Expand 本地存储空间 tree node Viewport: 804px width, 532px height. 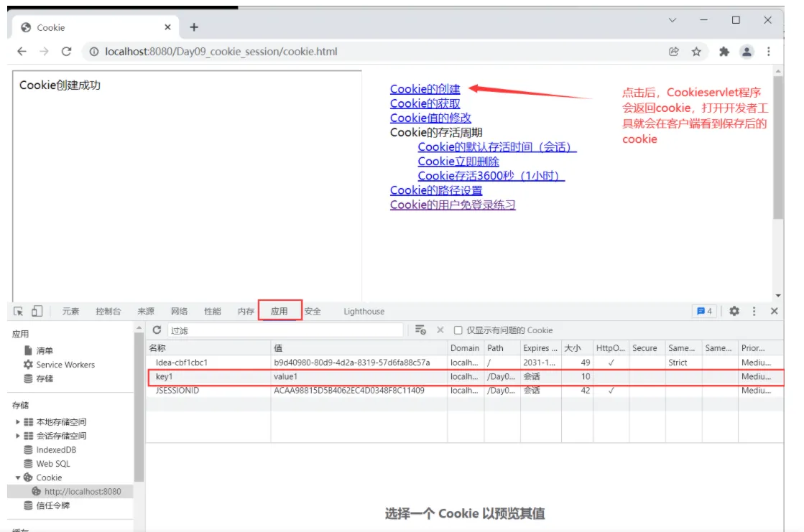[17, 422]
